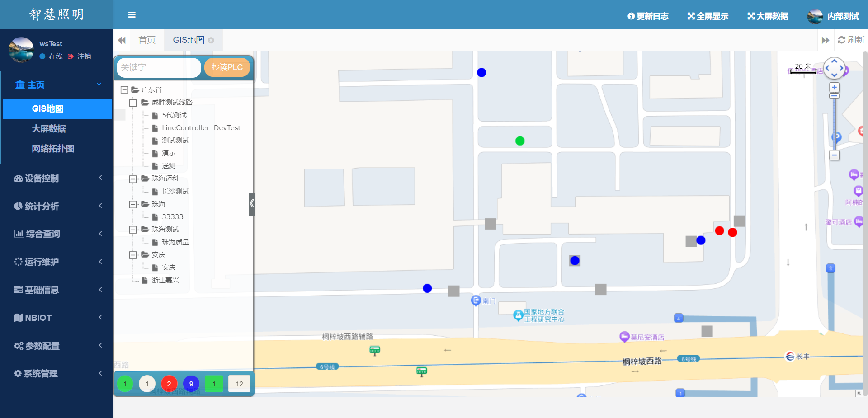Close the GIS地图 tab
Image resolution: width=868 pixels, height=418 pixels.
click(211, 41)
